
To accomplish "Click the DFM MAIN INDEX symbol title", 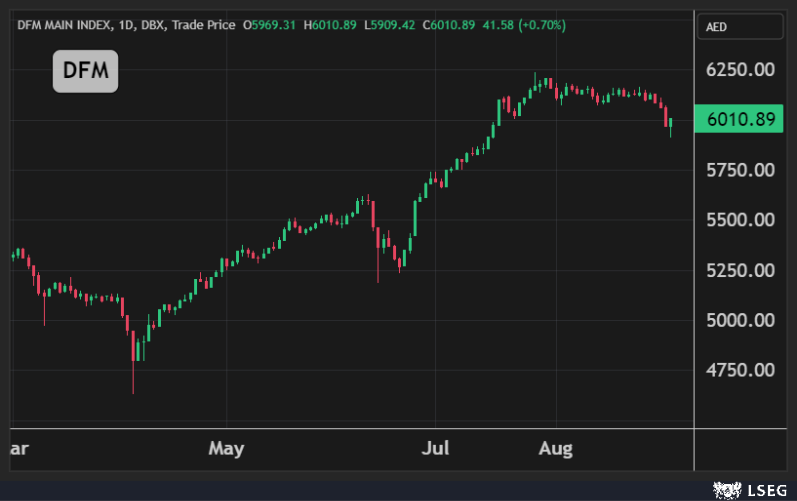I will pos(64,25).
